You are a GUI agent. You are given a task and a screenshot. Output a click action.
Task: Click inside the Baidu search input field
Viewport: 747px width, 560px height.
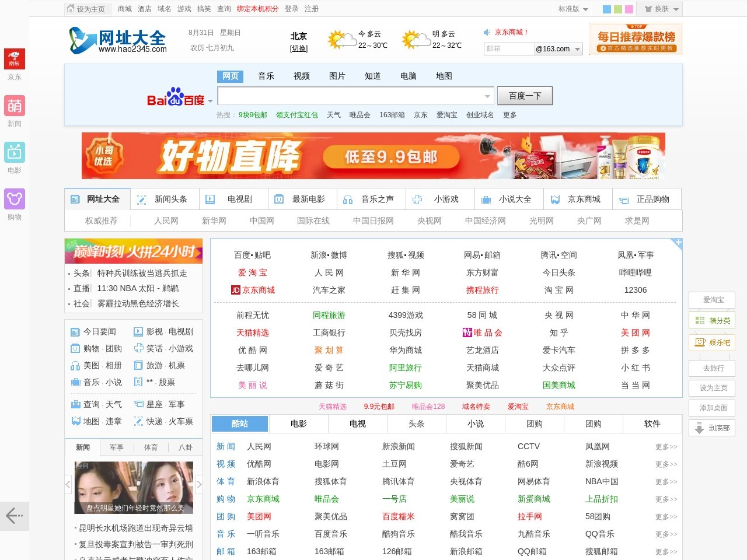coord(357,96)
